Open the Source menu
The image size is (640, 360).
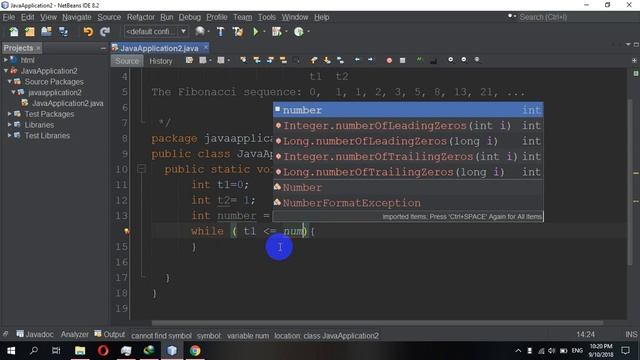[x=109, y=17]
